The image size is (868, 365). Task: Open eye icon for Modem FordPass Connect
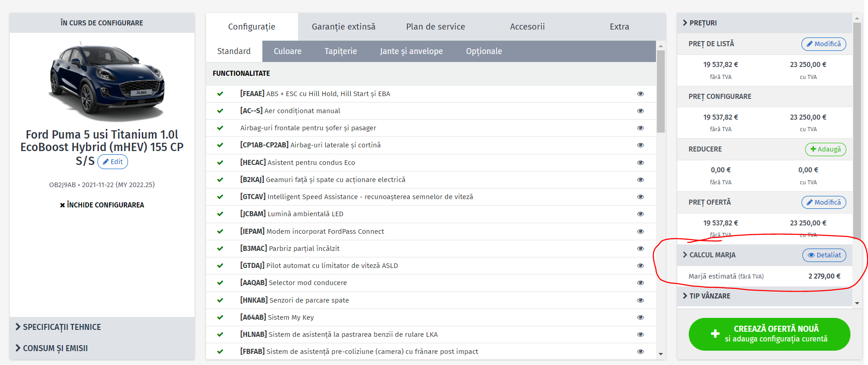(x=640, y=231)
